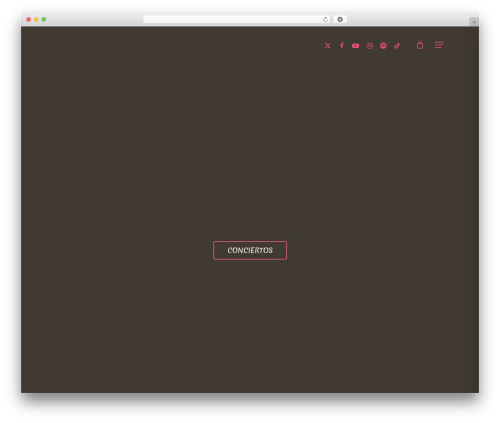Maximize the window with the green button
500x423 pixels.
click(44, 19)
